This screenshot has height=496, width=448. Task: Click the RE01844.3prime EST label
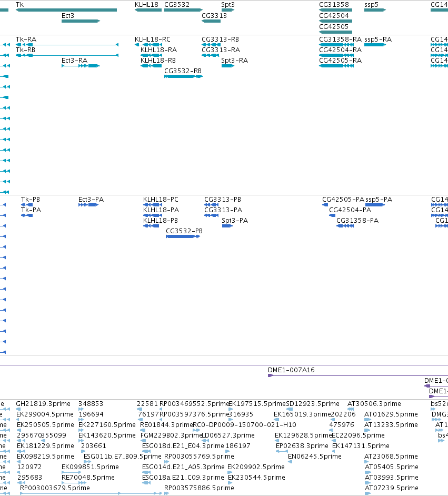tap(166, 425)
